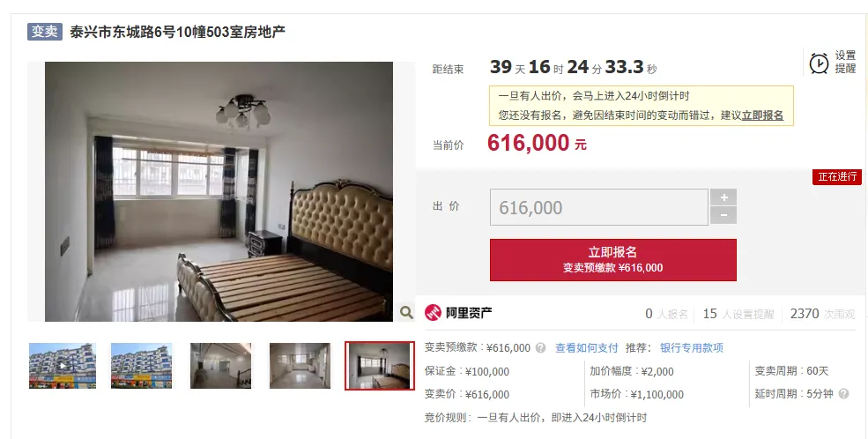Increase bid with the plus button

click(x=723, y=197)
